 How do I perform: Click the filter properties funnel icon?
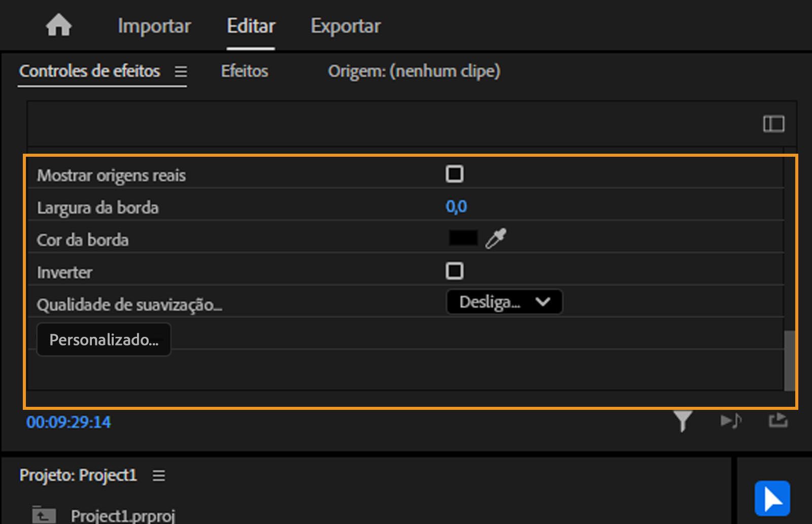coord(683,421)
